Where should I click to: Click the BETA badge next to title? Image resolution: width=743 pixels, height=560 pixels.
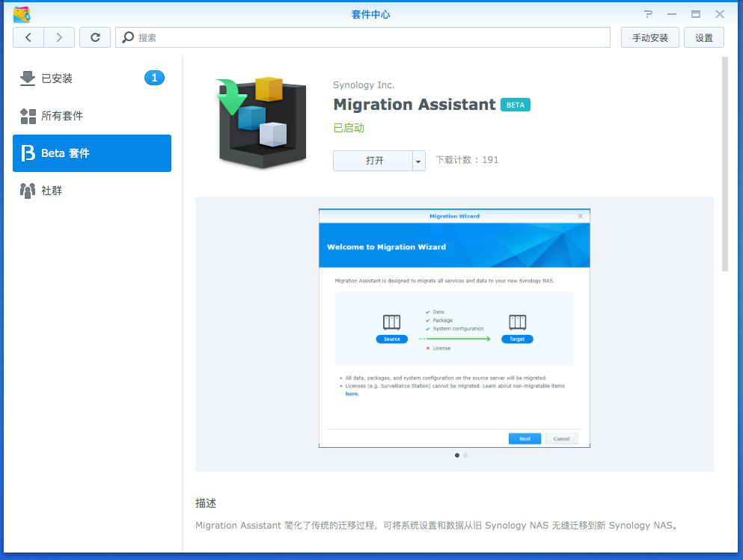tap(515, 105)
